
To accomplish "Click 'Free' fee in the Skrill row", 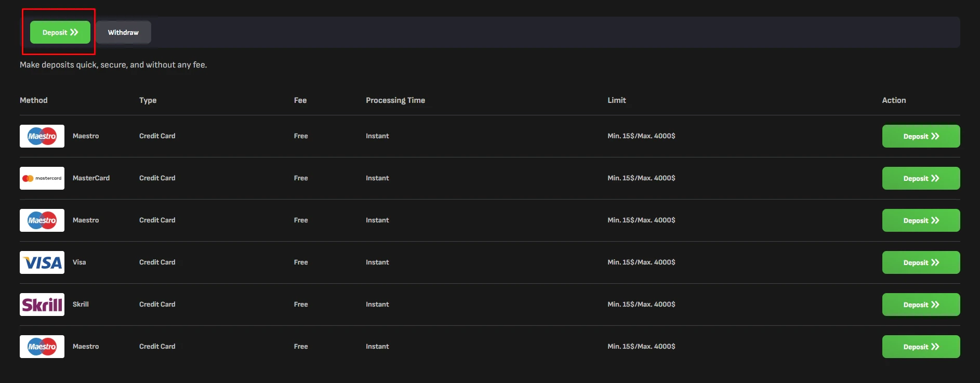I will pyautogui.click(x=301, y=305).
